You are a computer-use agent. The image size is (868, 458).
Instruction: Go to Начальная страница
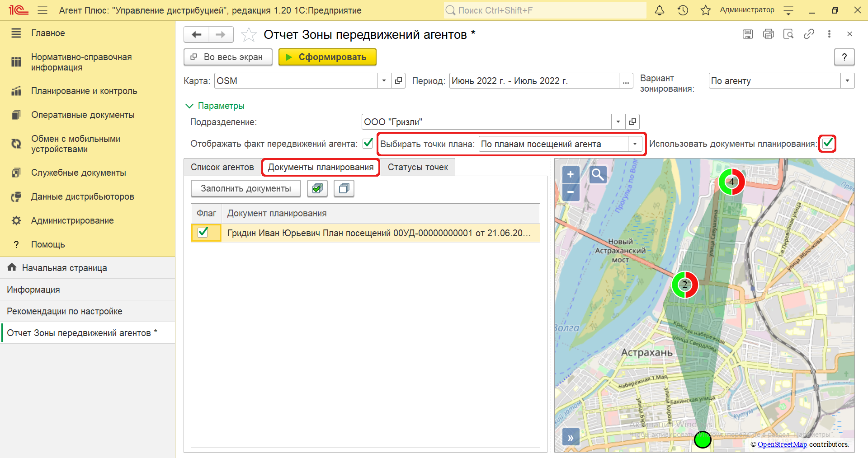(65, 268)
